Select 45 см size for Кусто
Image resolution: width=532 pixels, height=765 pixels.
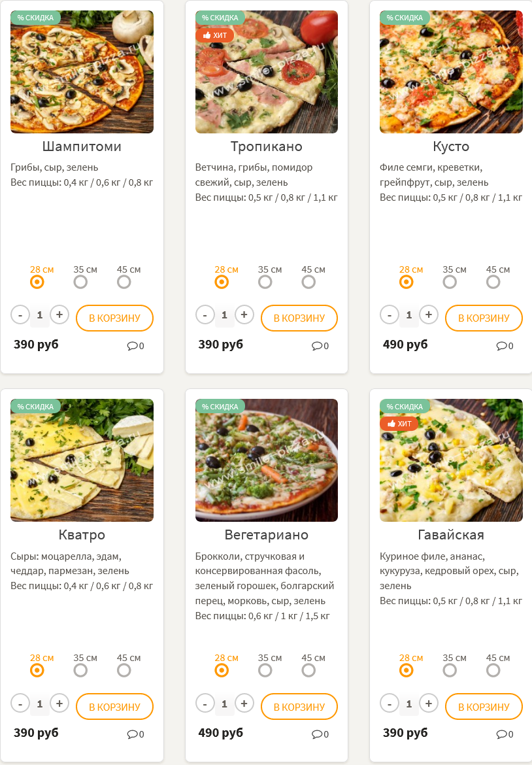coord(493,282)
